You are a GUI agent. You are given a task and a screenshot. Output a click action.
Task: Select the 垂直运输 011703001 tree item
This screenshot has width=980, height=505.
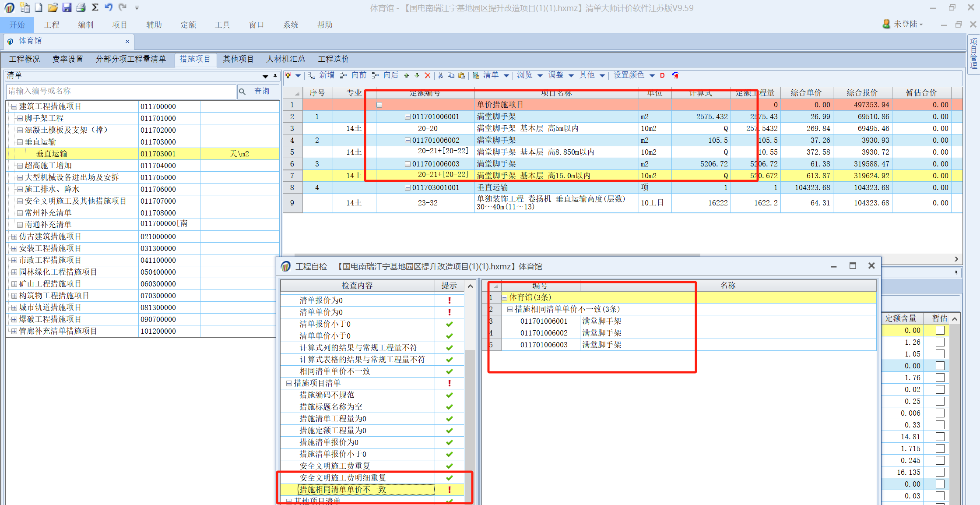pyautogui.click(x=143, y=154)
